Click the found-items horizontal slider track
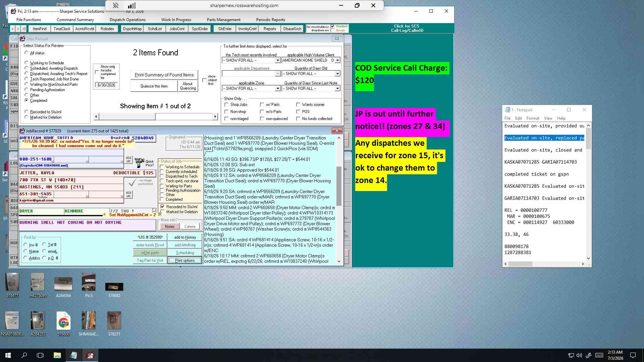 point(155,116)
